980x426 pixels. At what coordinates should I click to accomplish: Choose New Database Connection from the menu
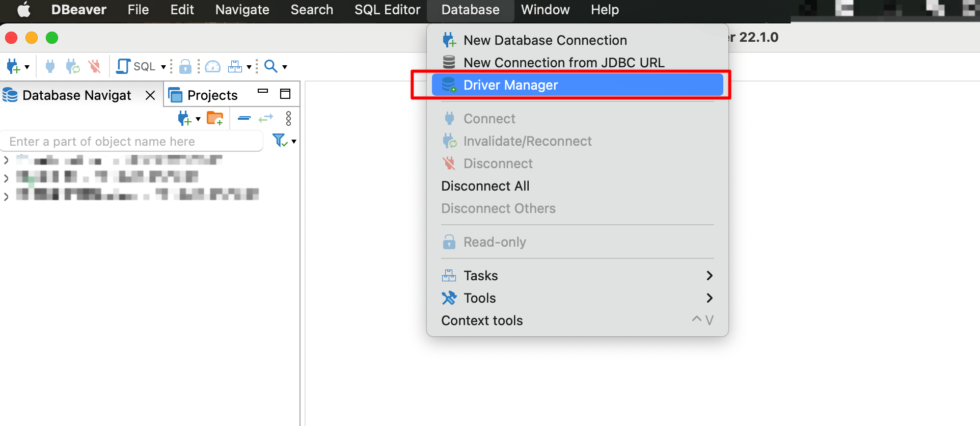pos(577,40)
